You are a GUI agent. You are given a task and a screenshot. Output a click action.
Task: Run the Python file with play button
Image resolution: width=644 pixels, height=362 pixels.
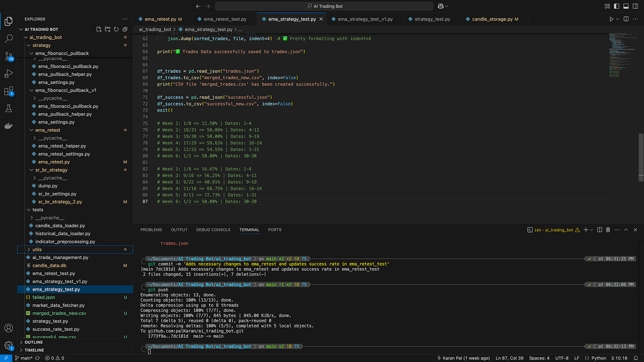pos(611,19)
